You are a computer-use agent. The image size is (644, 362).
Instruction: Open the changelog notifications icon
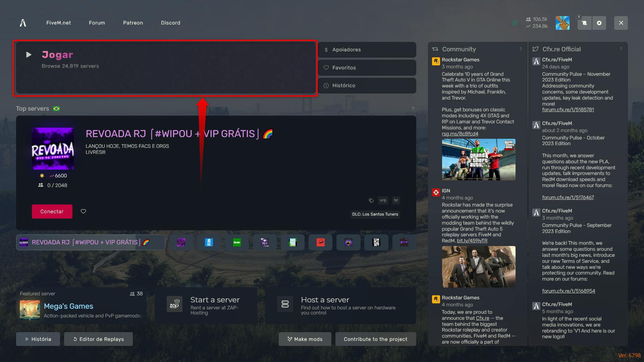click(584, 23)
